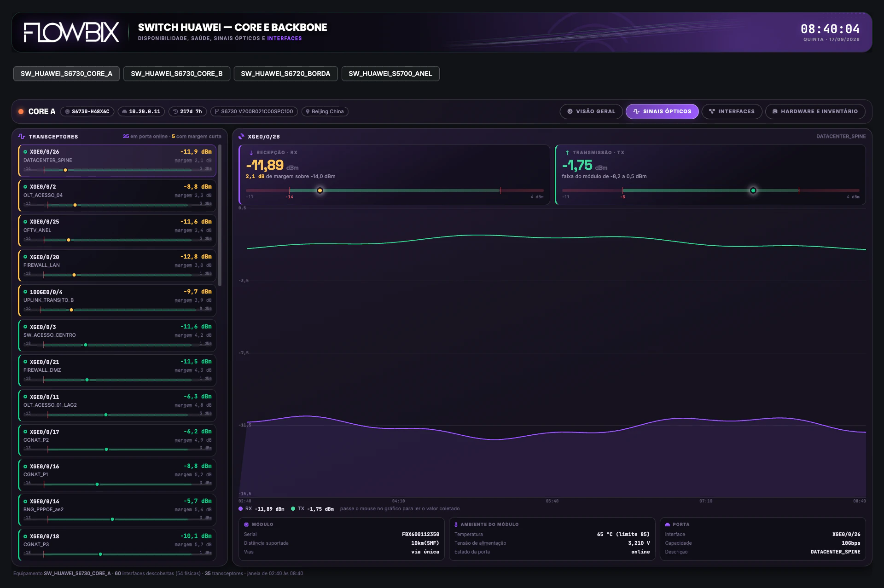Click status dot of XGE0/0/14 transceiver
The image size is (884, 588).
(25, 501)
